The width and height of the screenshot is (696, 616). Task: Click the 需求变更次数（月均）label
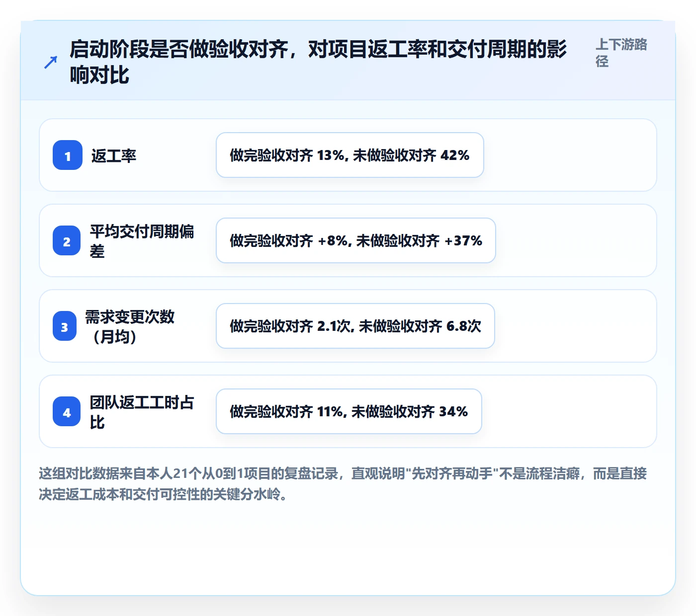coord(130,326)
